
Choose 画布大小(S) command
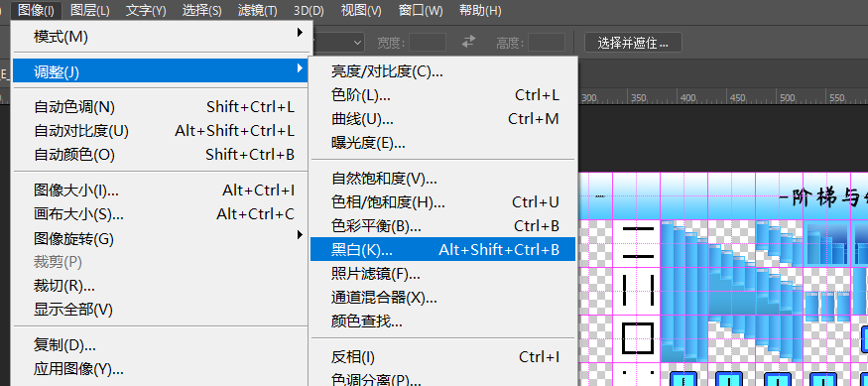click(x=162, y=213)
